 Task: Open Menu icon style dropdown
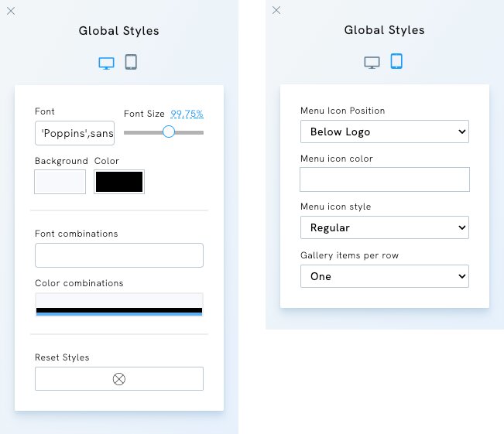(x=385, y=227)
